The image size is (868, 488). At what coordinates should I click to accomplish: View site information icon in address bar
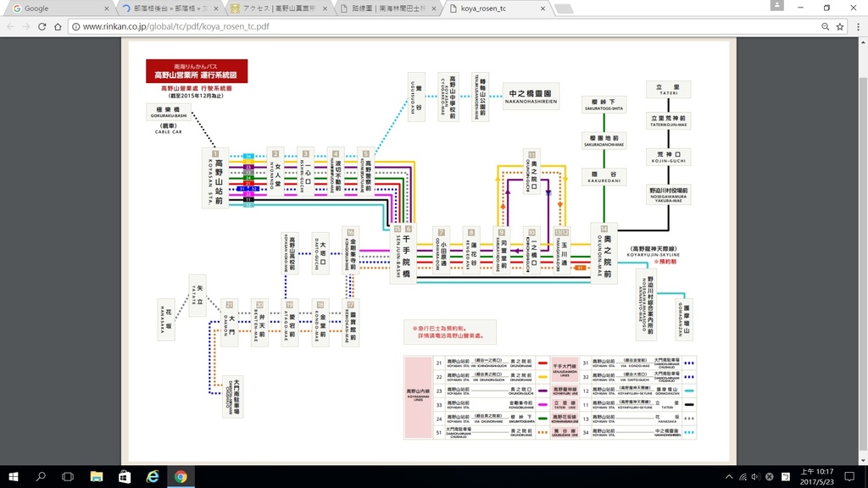click(x=75, y=26)
